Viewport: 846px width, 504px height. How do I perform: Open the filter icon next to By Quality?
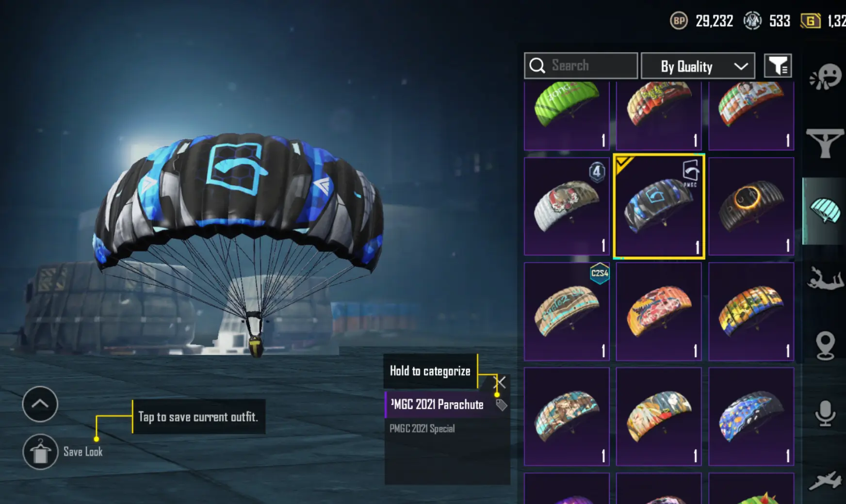pos(778,65)
